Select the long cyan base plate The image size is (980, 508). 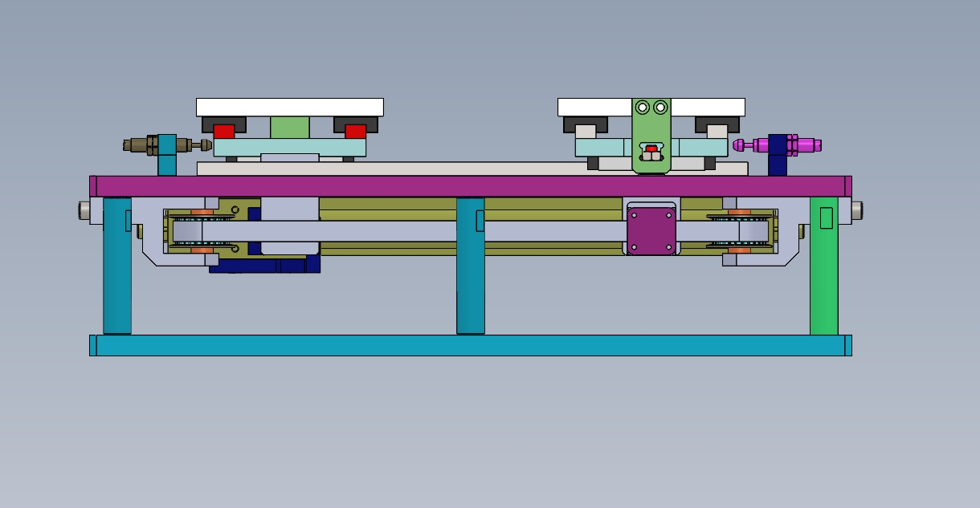tap(470, 345)
